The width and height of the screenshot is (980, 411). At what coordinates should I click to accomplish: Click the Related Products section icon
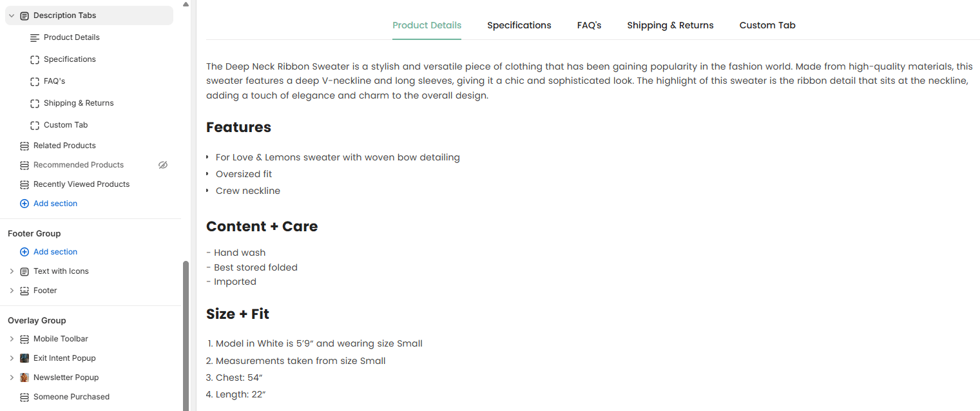pos(24,146)
